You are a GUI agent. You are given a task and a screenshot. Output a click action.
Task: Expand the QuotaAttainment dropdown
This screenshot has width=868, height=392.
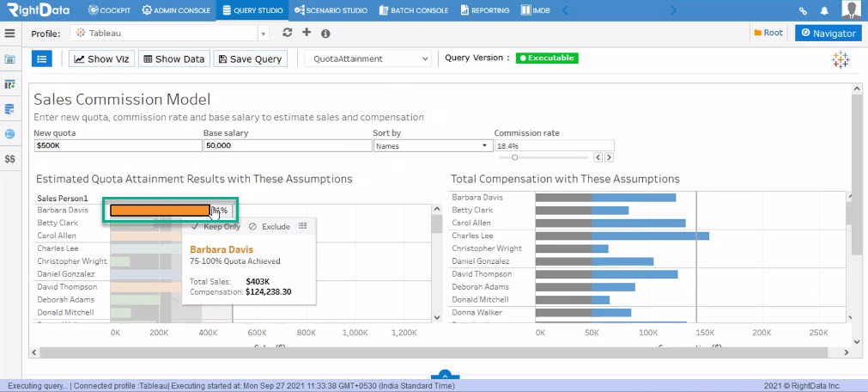[x=367, y=58]
